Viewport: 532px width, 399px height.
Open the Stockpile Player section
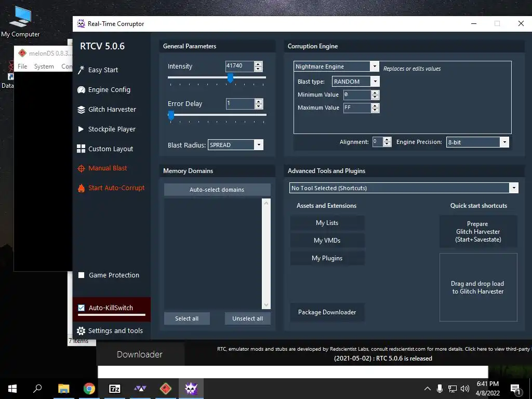coord(112,129)
